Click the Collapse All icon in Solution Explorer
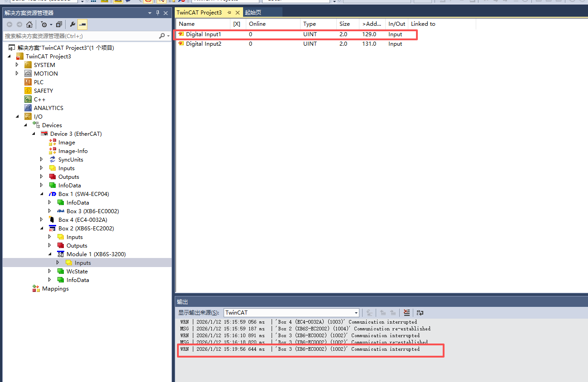Image resolution: width=588 pixels, height=382 pixels. (x=59, y=24)
